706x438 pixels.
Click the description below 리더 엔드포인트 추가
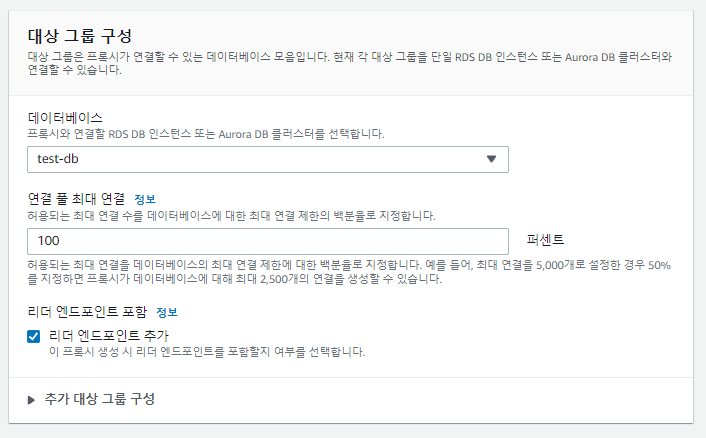206,352
